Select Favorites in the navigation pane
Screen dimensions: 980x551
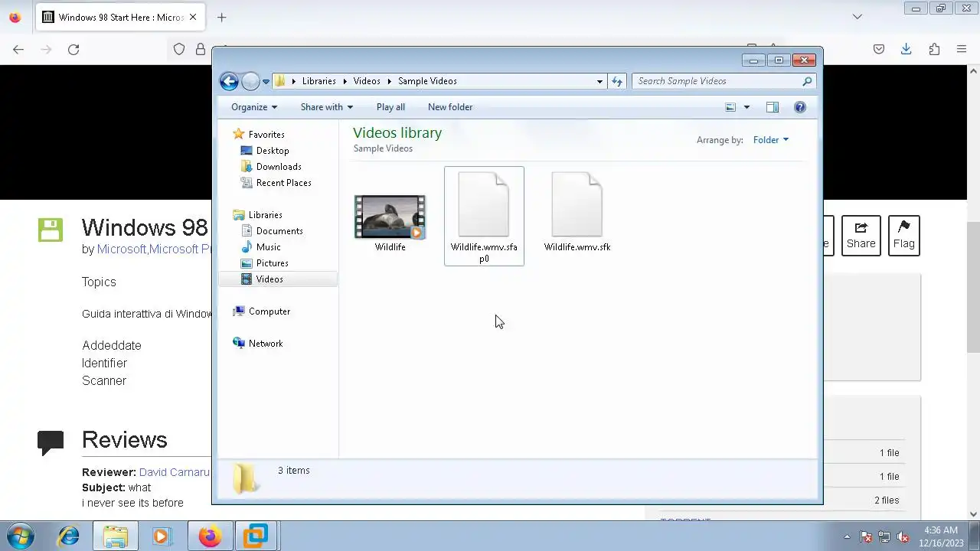tap(266, 135)
